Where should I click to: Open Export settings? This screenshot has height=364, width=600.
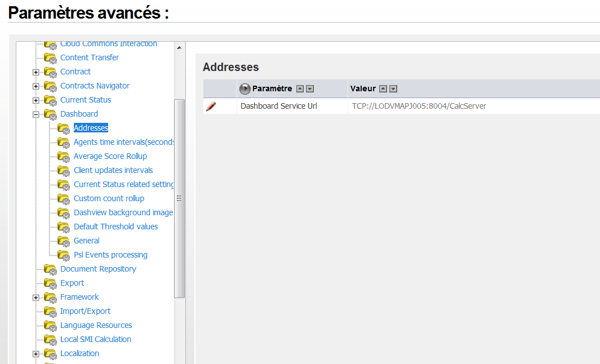pyautogui.click(x=72, y=283)
